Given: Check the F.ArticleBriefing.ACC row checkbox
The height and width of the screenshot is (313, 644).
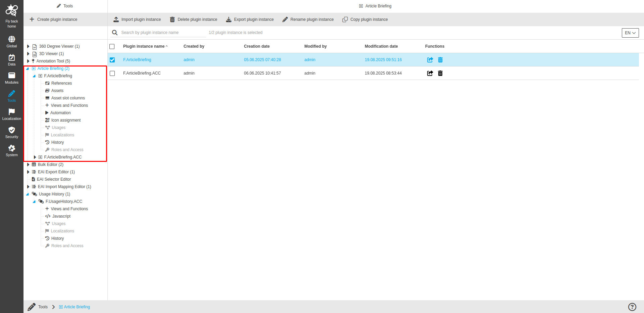Looking at the screenshot, I should pyautogui.click(x=112, y=73).
